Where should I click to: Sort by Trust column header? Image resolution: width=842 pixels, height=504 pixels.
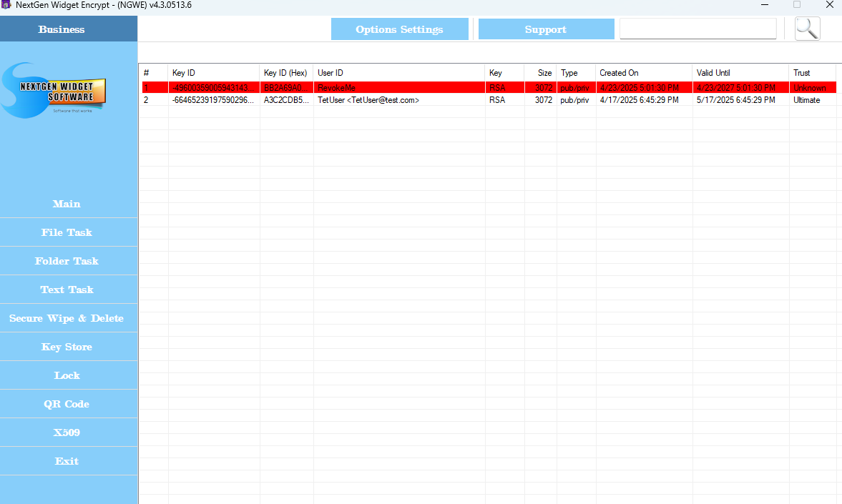pyautogui.click(x=813, y=73)
